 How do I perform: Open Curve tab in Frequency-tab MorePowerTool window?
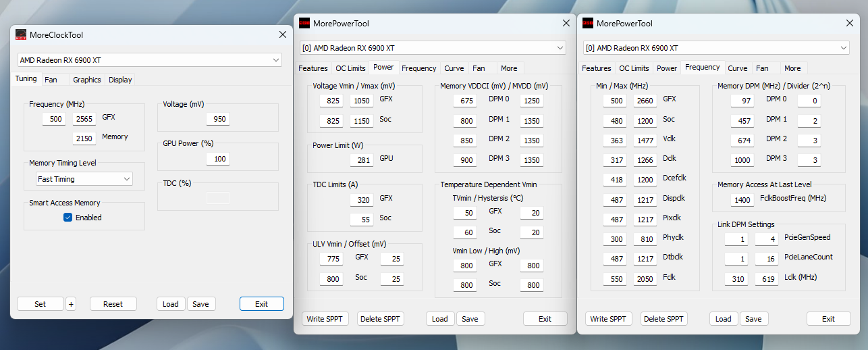click(738, 68)
